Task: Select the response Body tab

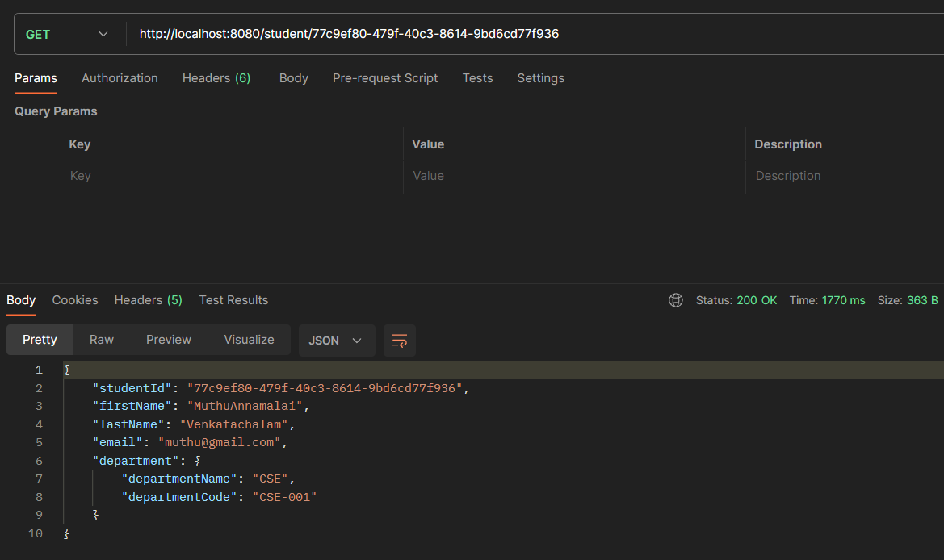Action: click(x=21, y=300)
